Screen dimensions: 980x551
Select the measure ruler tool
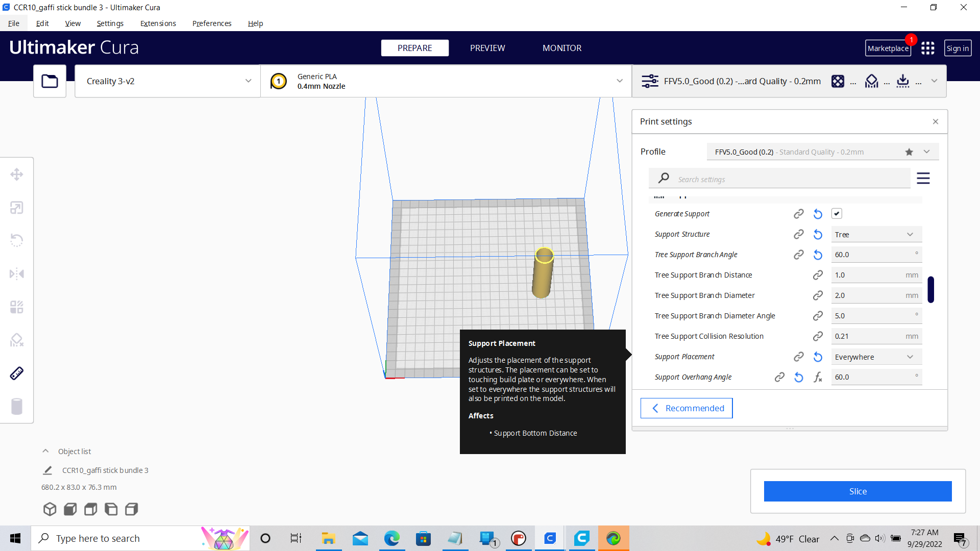pyautogui.click(x=17, y=373)
